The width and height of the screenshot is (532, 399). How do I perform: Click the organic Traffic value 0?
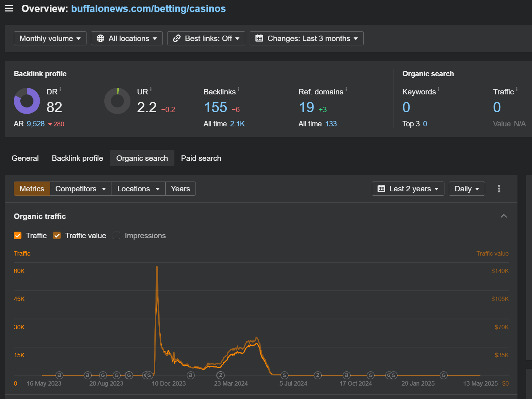point(497,107)
